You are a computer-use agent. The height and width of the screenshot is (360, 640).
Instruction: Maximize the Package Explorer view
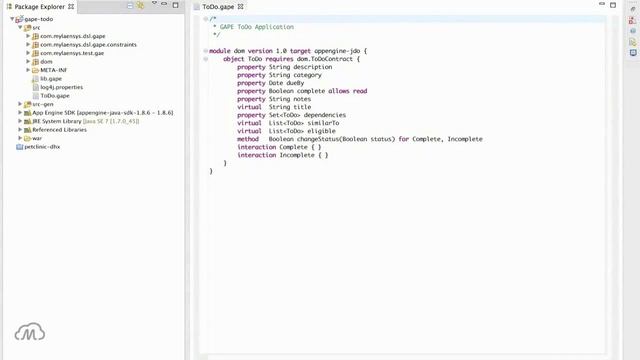click(x=176, y=5)
